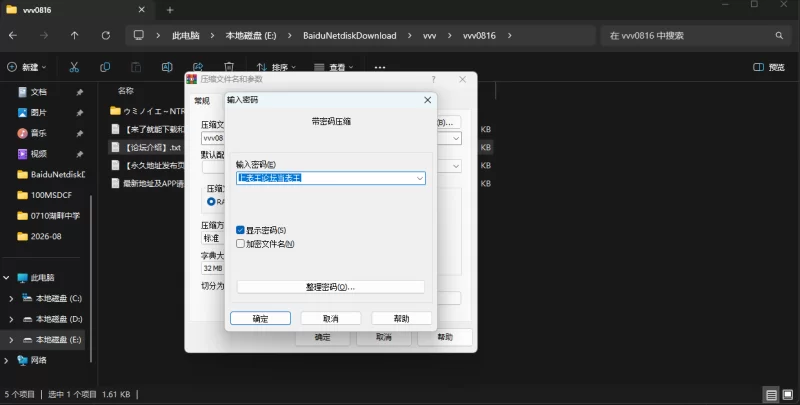
Task: Select the RAR format radio button
Action: [x=211, y=201]
